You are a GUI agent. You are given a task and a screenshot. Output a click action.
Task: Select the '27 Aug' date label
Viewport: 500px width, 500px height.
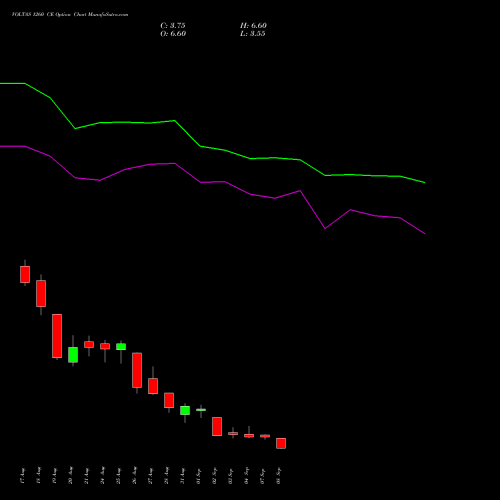[x=151, y=476]
